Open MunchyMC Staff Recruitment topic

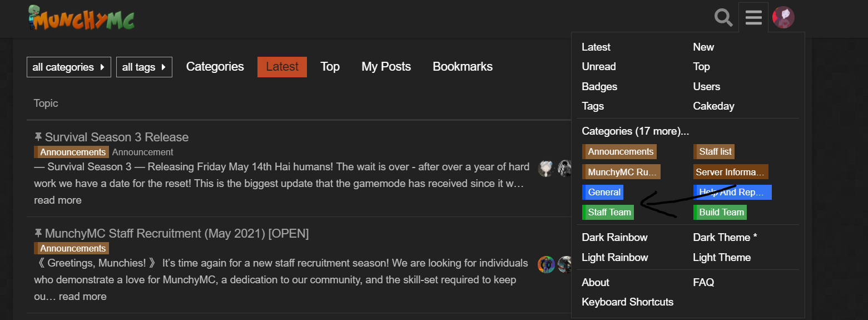point(177,233)
